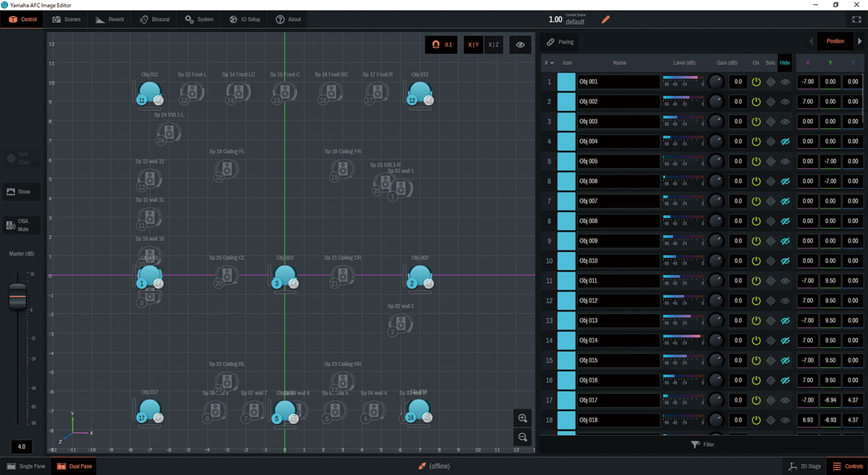Adjust the Master fader handle
The width and height of the screenshot is (868, 475).
(x=18, y=297)
